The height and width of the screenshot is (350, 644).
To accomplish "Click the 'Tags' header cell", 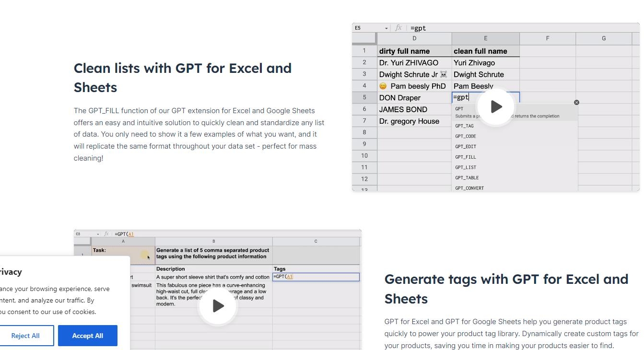I will 316,269.
